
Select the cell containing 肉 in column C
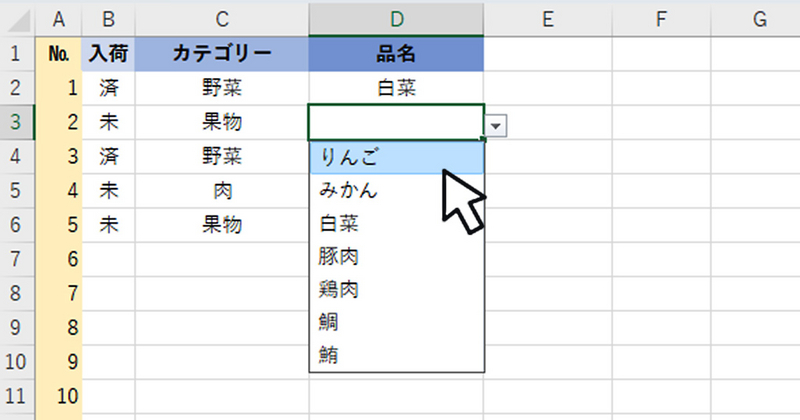coord(221,190)
